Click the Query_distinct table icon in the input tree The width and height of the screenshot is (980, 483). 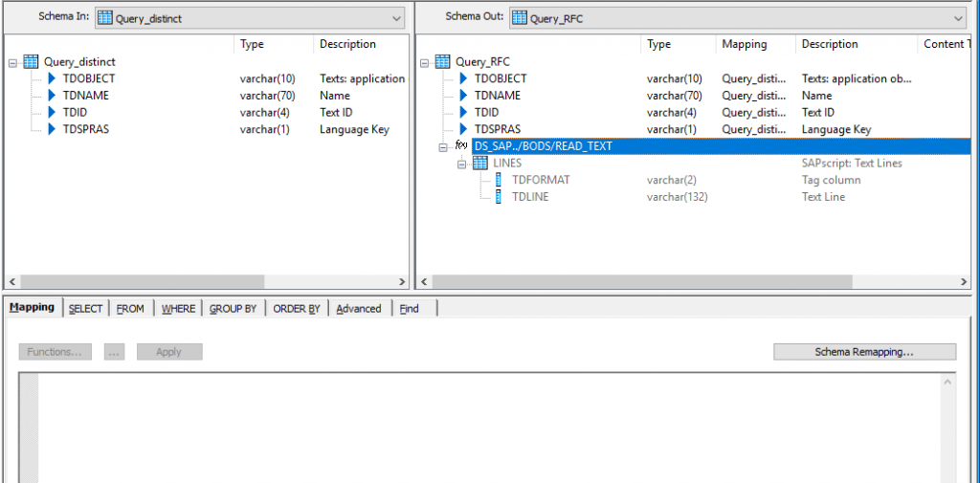(x=31, y=62)
